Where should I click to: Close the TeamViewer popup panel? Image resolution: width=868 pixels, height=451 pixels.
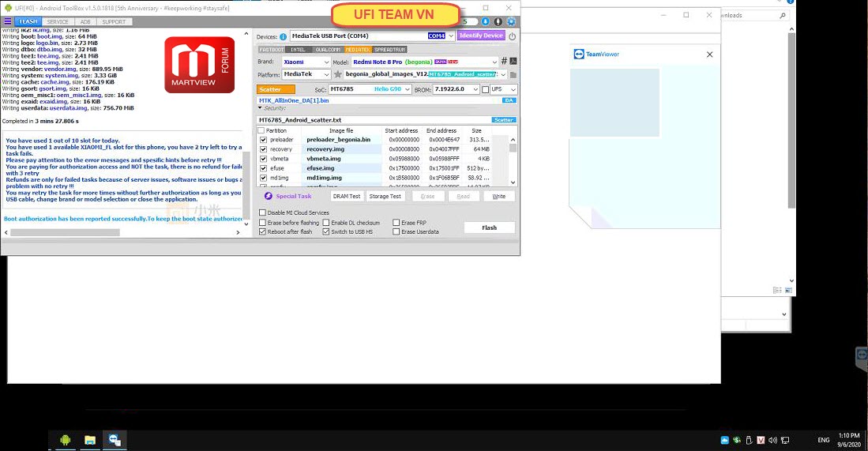[710, 54]
